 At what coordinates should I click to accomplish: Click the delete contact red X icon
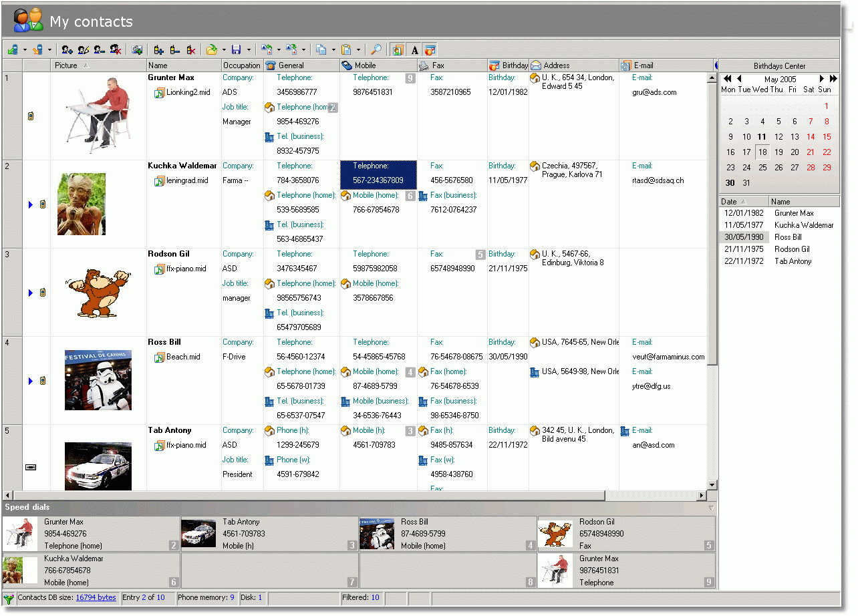coord(116,49)
